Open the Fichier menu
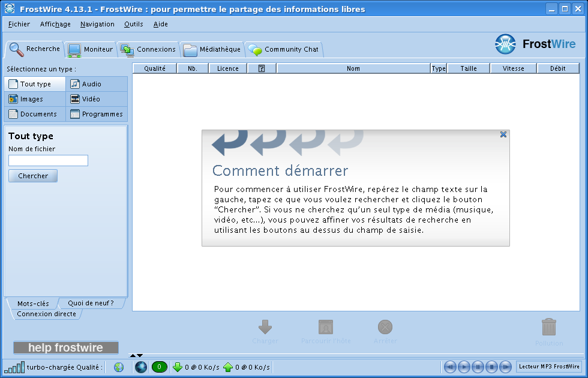The image size is (588, 378). [x=19, y=24]
